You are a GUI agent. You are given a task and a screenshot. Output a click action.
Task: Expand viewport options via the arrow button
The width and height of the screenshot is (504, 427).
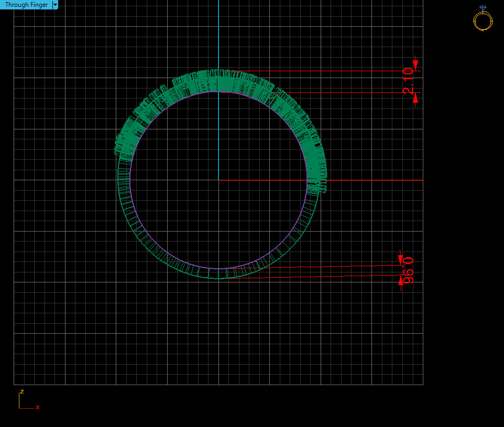[55, 5]
